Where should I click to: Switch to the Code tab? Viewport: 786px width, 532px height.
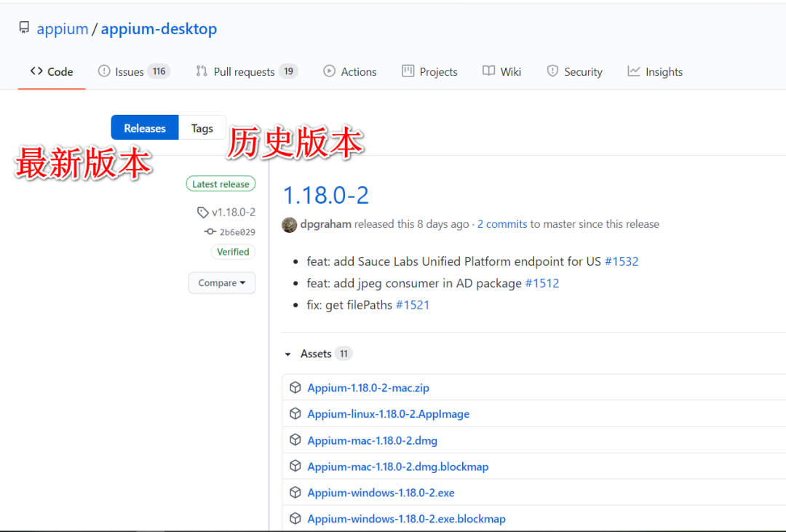click(52, 72)
